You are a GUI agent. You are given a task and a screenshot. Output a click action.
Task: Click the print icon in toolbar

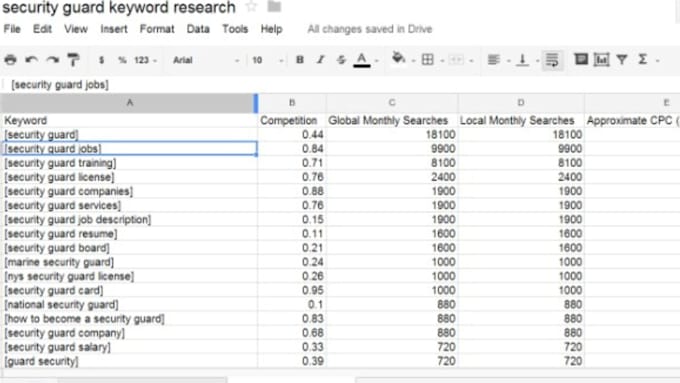click(10, 60)
